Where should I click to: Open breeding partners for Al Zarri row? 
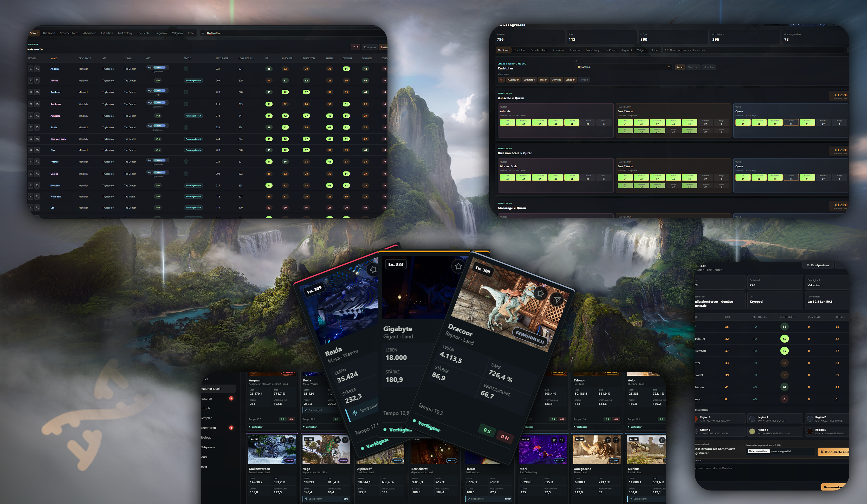pos(37,69)
